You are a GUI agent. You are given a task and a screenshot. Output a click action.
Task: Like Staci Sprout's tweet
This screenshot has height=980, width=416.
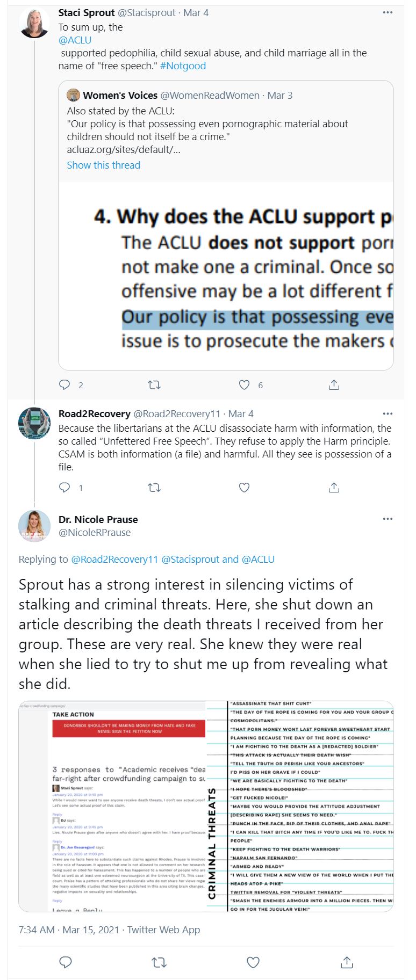click(x=244, y=384)
